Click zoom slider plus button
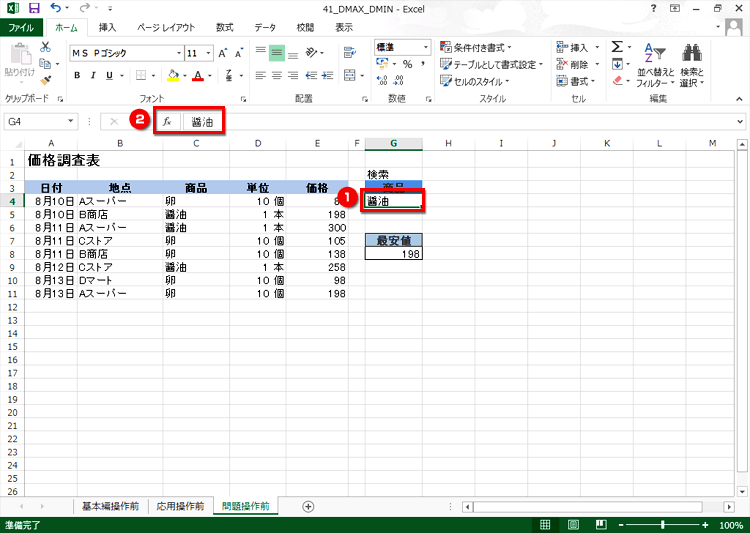 (x=705, y=525)
